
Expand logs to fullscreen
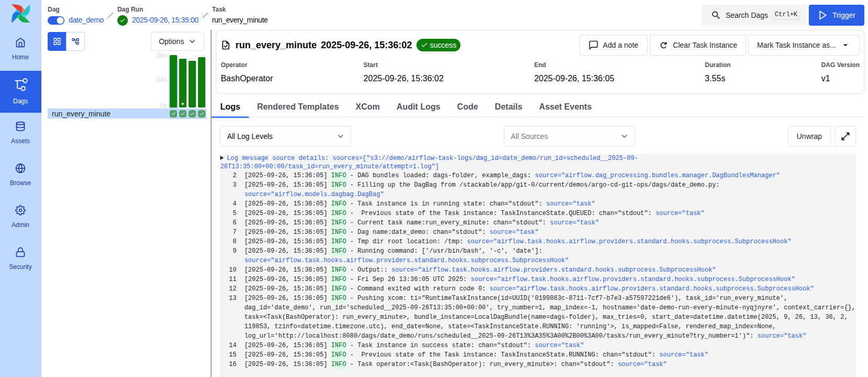tap(845, 136)
